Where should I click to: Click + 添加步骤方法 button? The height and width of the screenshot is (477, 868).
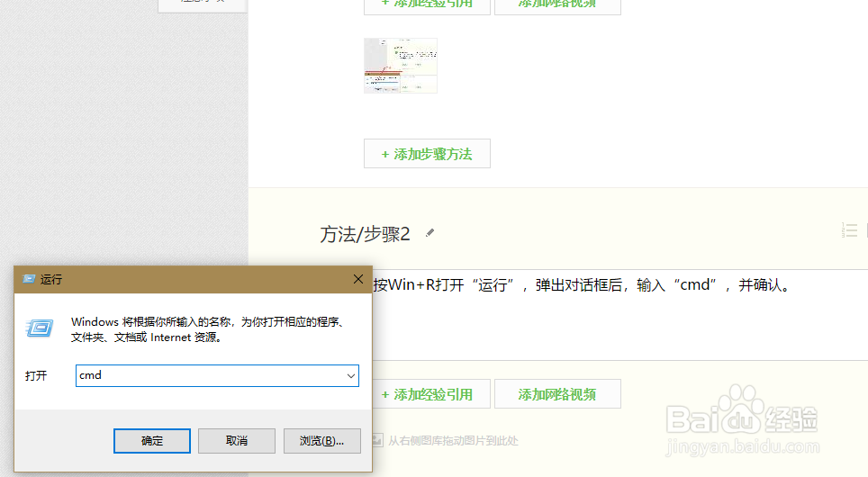coord(427,154)
